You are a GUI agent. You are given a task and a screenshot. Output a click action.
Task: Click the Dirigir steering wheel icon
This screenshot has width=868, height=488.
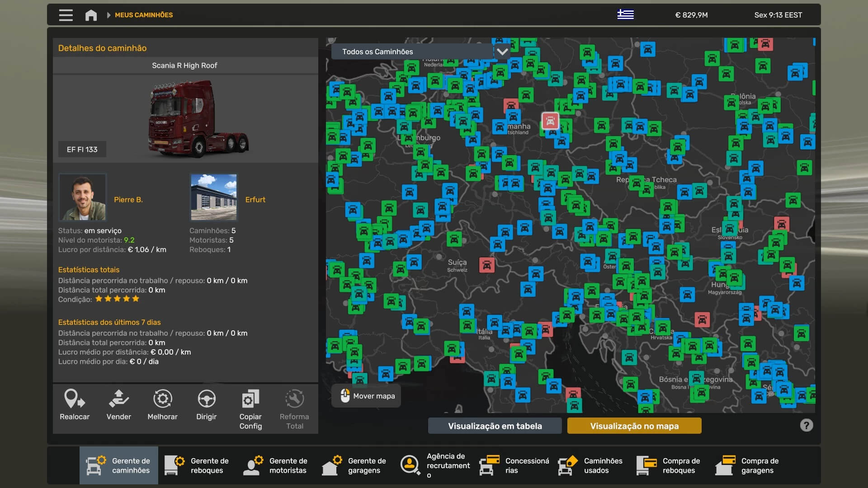point(206,399)
